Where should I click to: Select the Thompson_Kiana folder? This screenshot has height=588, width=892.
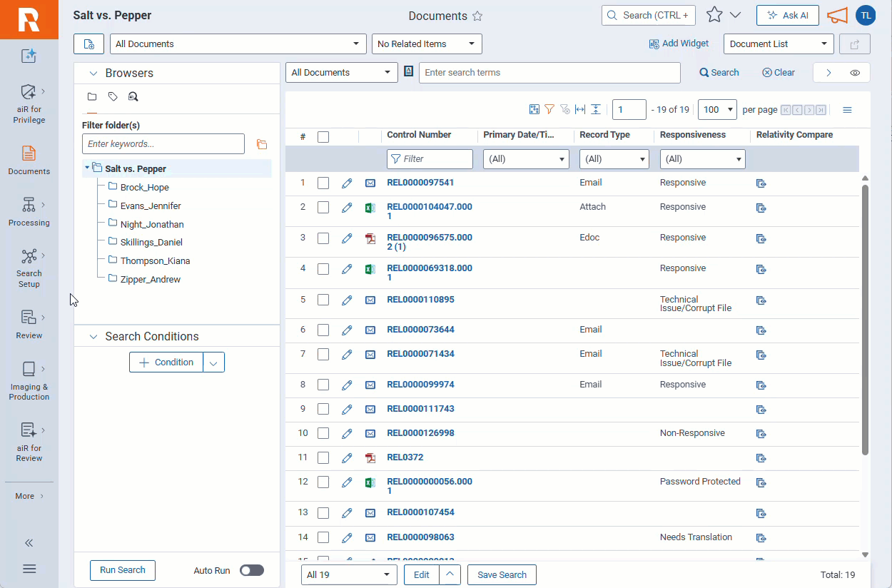tap(155, 260)
